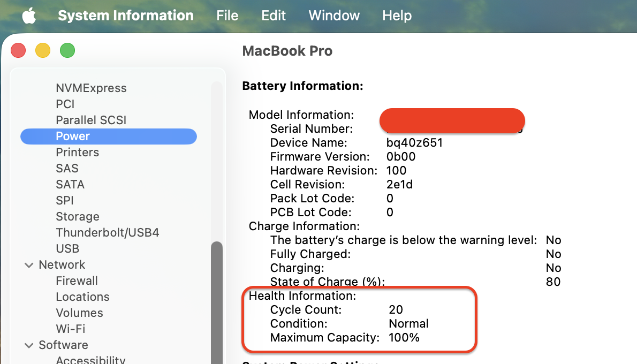This screenshot has height=364, width=637.
Task: Click the Pack Lot Code label
Action: [312, 198]
